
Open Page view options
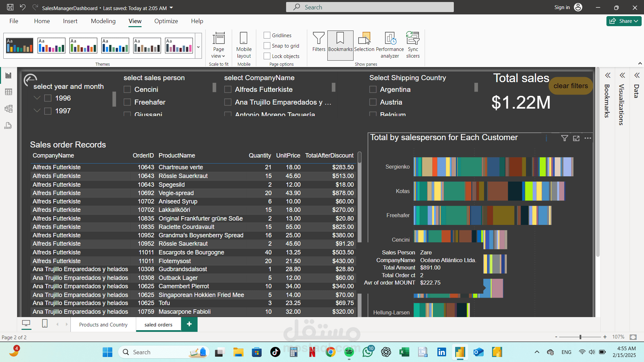[218, 45]
